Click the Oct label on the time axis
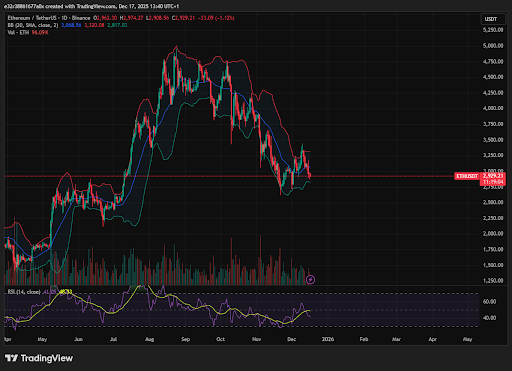The image size is (512, 371). 221,339
